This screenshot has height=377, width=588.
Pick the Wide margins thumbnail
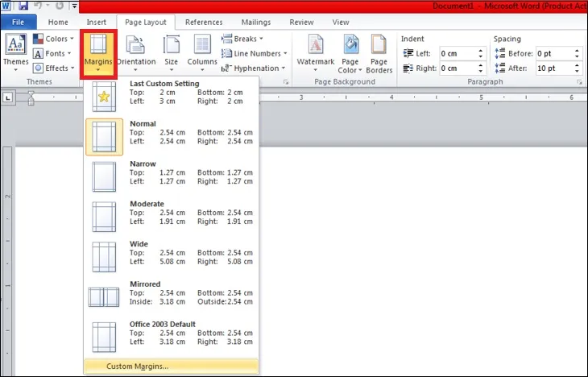(x=104, y=256)
